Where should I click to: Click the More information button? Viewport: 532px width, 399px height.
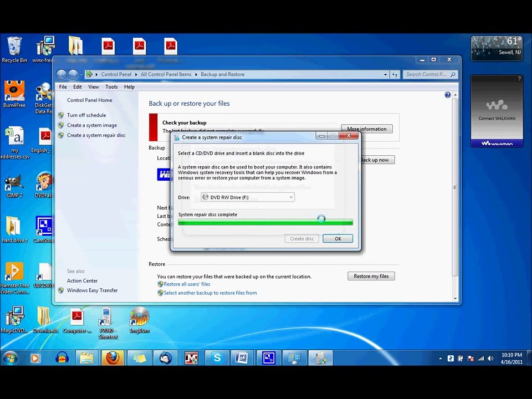coord(367,129)
